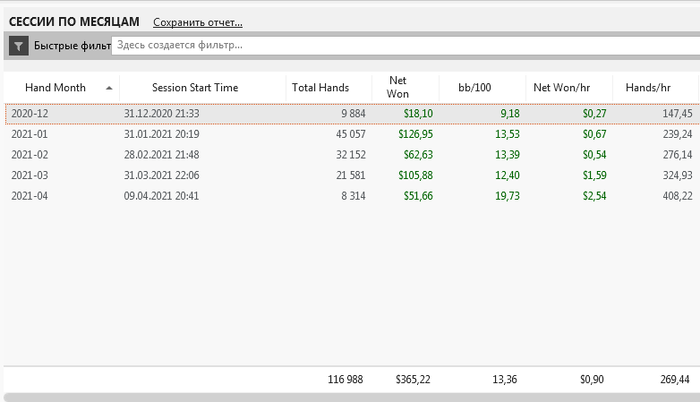Sort table by bb/100 column

tap(475, 88)
